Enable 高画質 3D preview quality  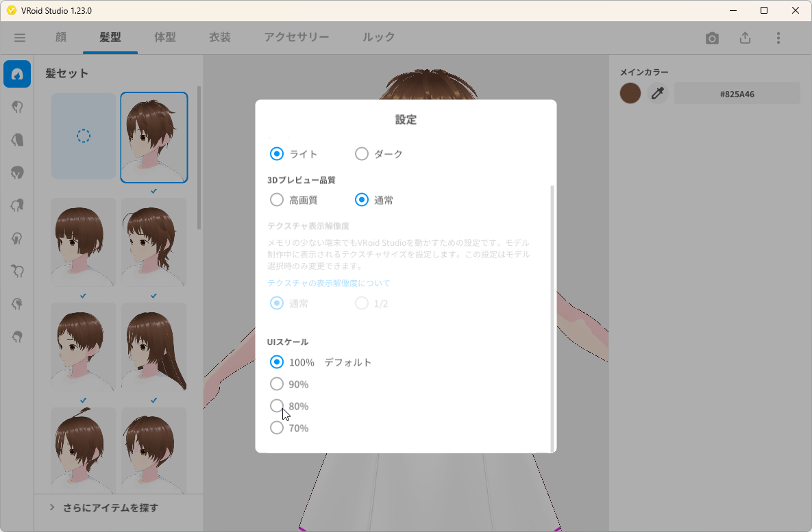click(x=276, y=199)
